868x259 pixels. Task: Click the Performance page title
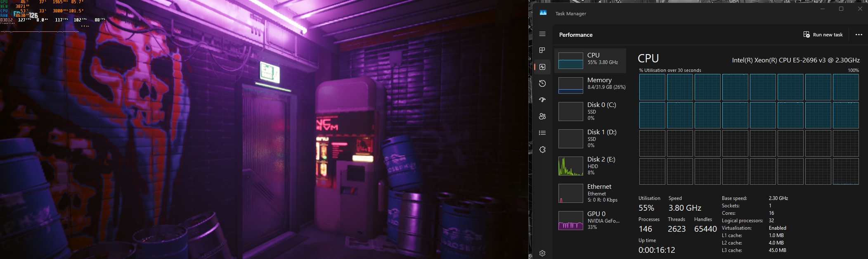[x=576, y=35]
